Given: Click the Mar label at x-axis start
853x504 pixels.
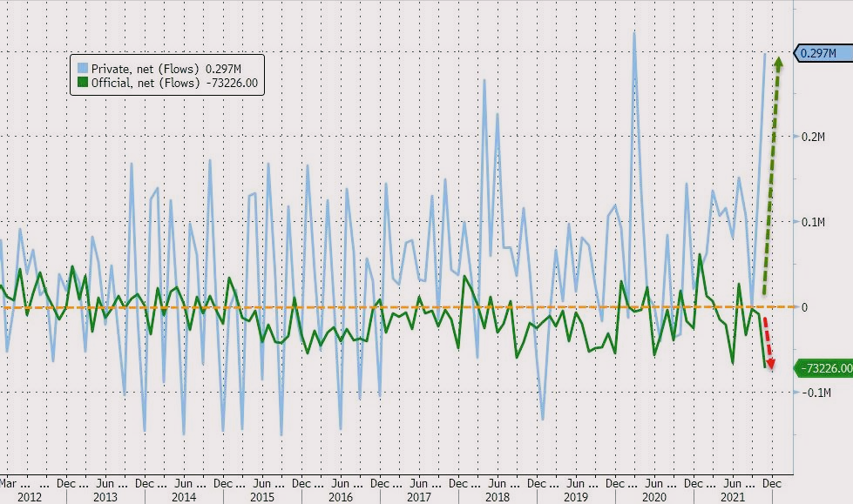Looking at the screenshot, I should click(8, 483).
